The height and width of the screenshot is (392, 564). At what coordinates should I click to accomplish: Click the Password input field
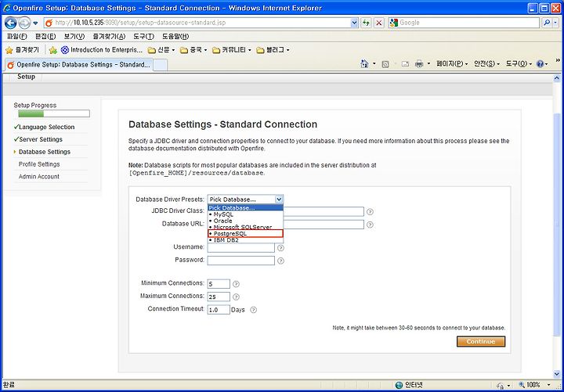241,260
